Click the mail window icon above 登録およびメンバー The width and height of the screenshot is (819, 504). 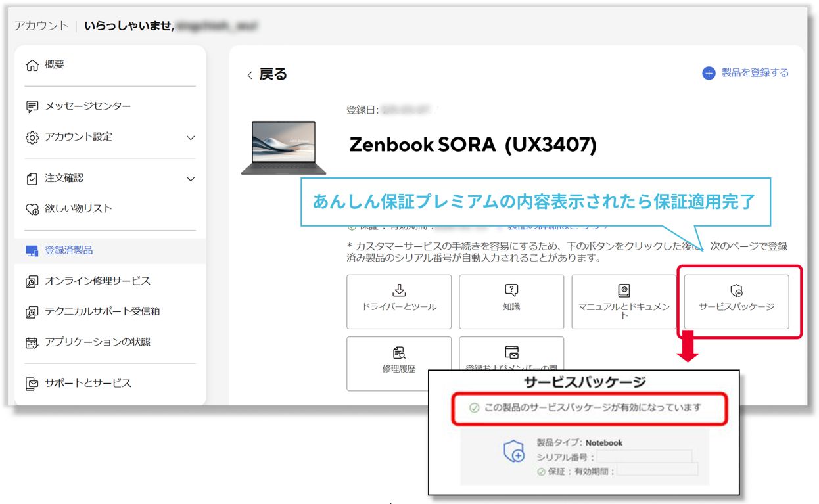[511, 352]
